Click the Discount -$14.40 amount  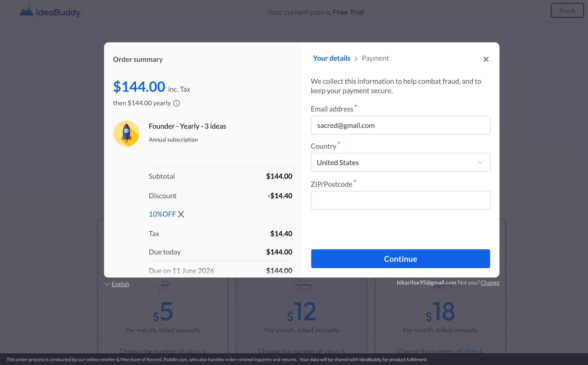pyautogui.click(x=280, y=196)
